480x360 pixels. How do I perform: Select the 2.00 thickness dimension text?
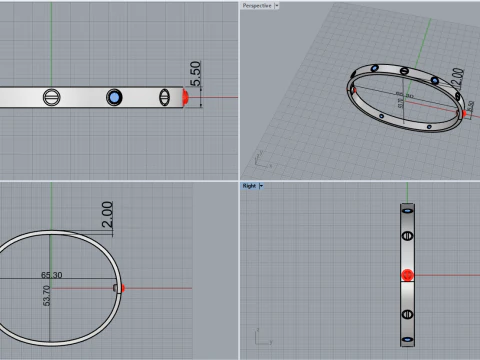(x=107, y=214)
